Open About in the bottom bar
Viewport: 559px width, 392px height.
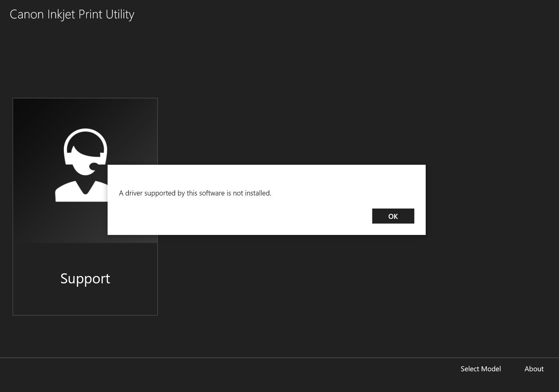[x=534, y=369]
